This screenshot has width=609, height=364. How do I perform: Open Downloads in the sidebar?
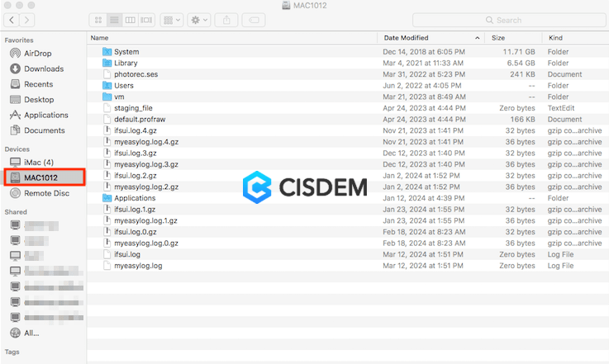pyautogui.click(x=44, y=69)
